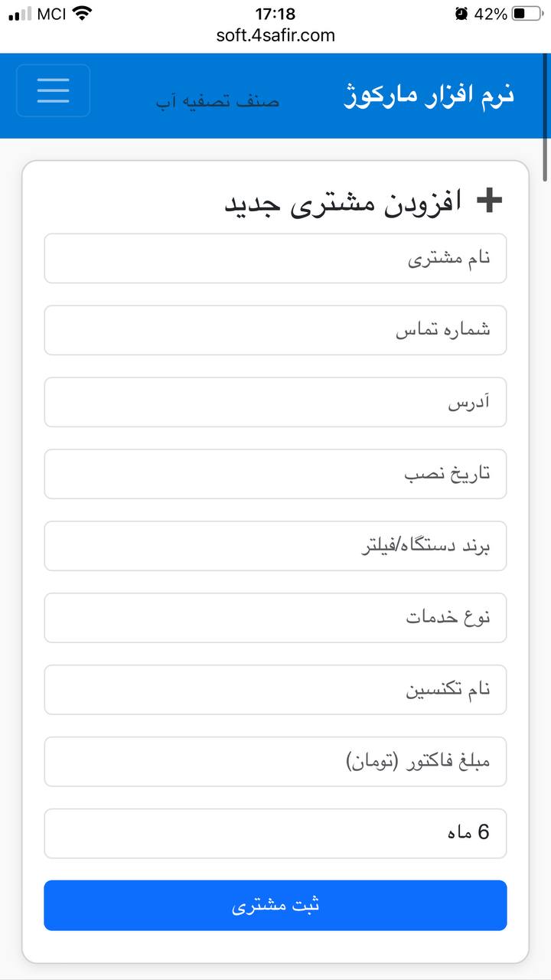Viewport: 551px width, 980px height.
Task: Select the نوع خدمات service type field
Action: [x=275, y=618]
